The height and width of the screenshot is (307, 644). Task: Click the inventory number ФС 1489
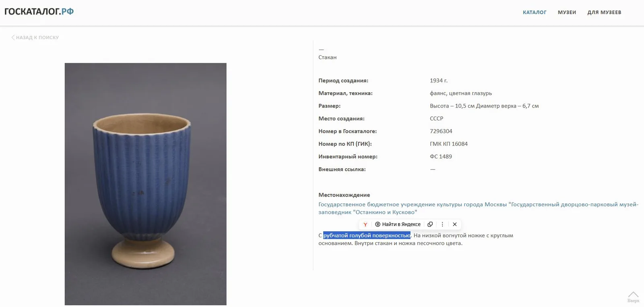(441, 157)
